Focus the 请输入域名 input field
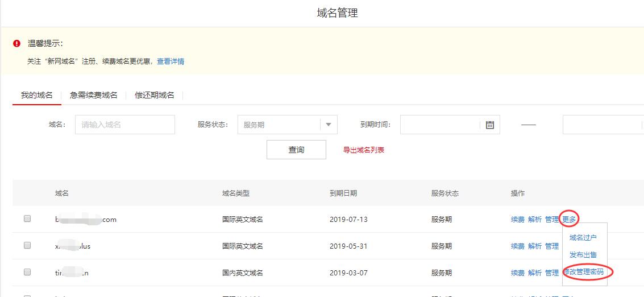 125,125
